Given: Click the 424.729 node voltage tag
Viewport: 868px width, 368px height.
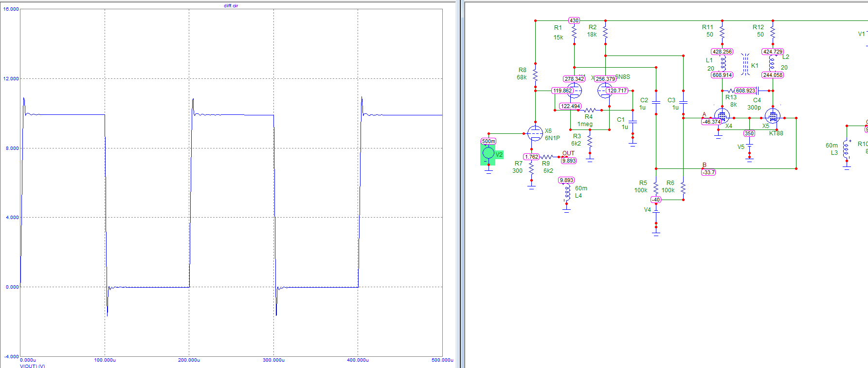Looking at the screenshot, I should coord(773,52).
